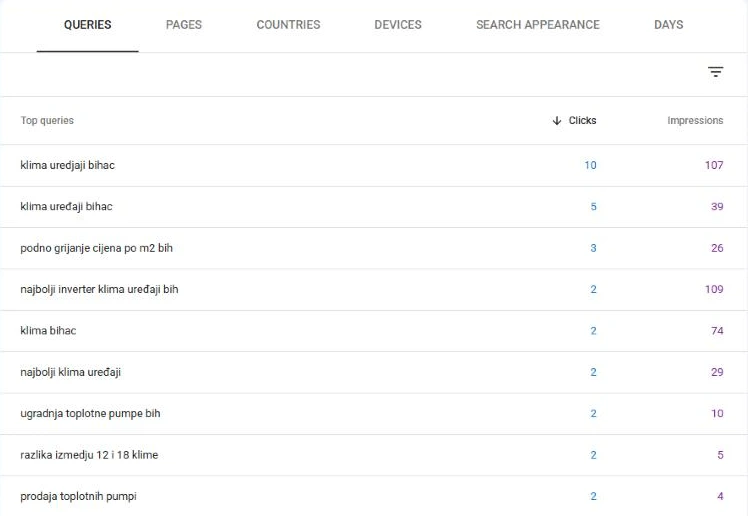The height and width of the screenshot is (516, 748).
Task: Click impressions value 10 for ugradnja toplotne pumpe
Action: click(x=717, y=413)
